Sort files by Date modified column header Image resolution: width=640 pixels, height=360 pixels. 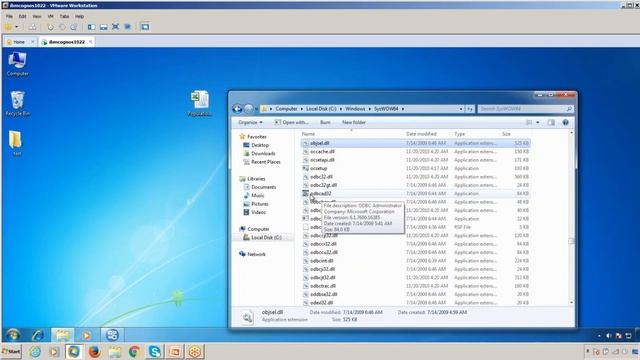click(x=421, y=134)
